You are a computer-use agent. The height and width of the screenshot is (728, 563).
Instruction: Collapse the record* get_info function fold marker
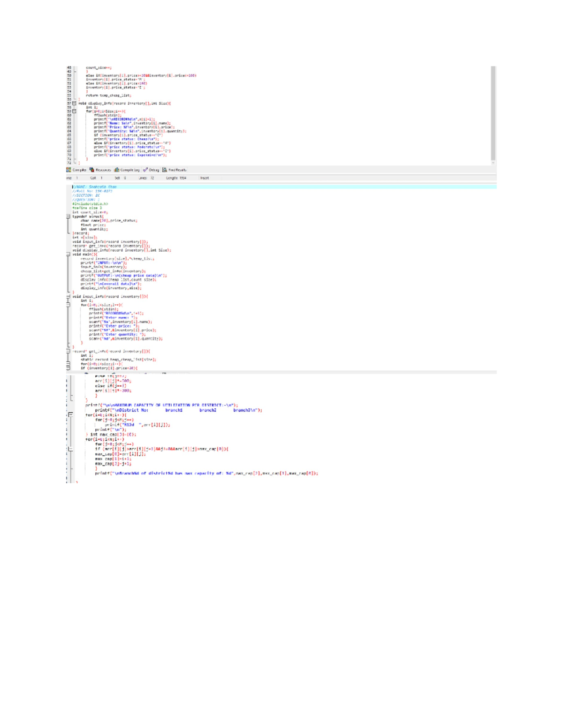tap(68, 351)
